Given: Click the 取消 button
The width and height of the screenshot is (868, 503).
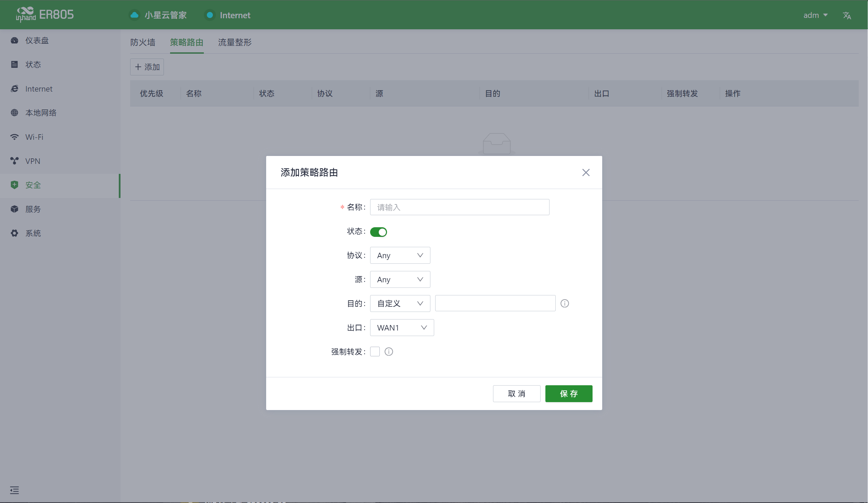Looking at the screenshot, I should (x=517, y=394).
